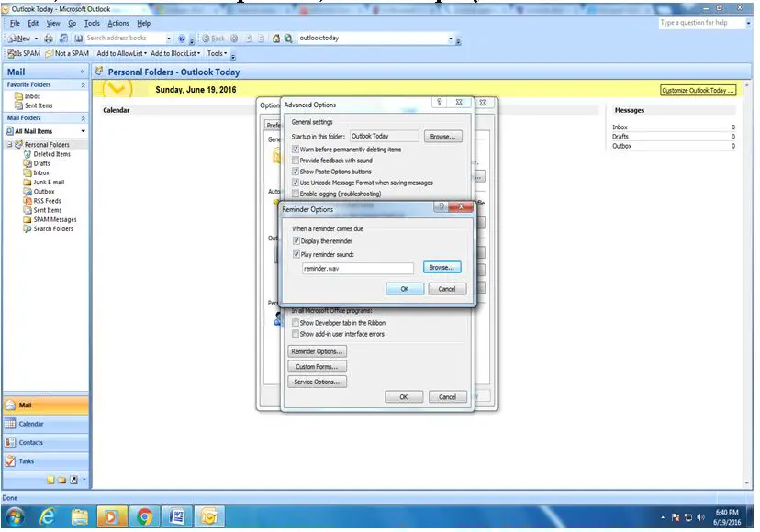Toggle Show Paste Options buttons checkbox
This screenshot has height=532, width=760.
coord(296,172)
